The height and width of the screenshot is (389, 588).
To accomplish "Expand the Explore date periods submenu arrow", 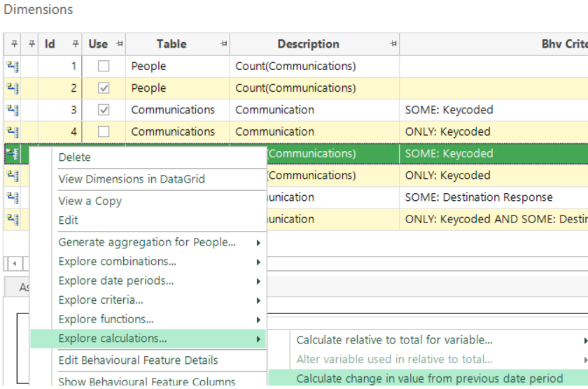I will [x=258, y=281].
